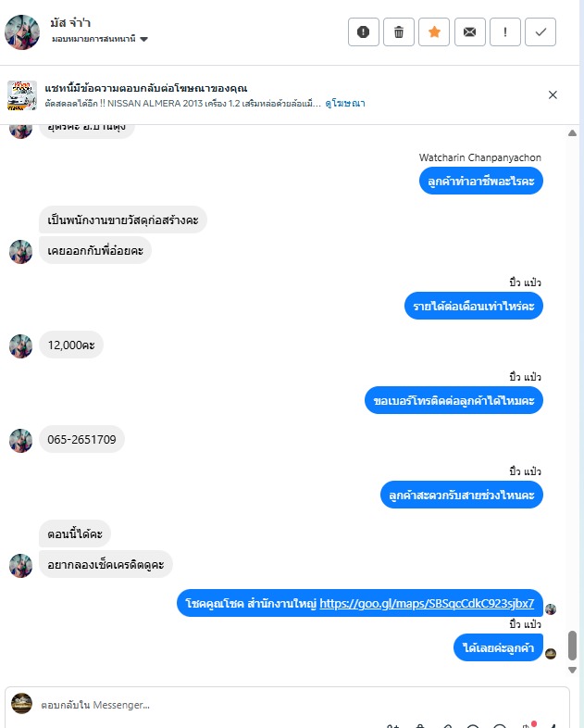Mark conversation as unread with envelope icon
Viewport: 584px width, 728px height.
click(470, 32)
